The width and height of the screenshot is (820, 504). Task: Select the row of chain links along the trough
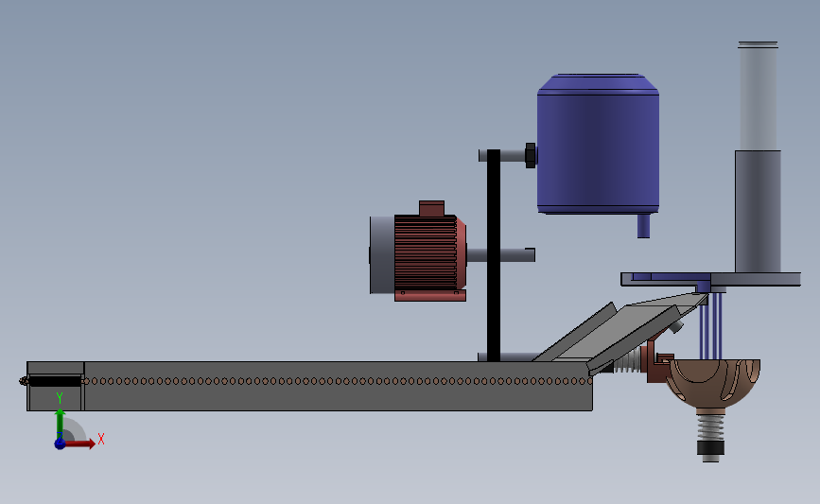pyautogui.click(x=338, y=381)
